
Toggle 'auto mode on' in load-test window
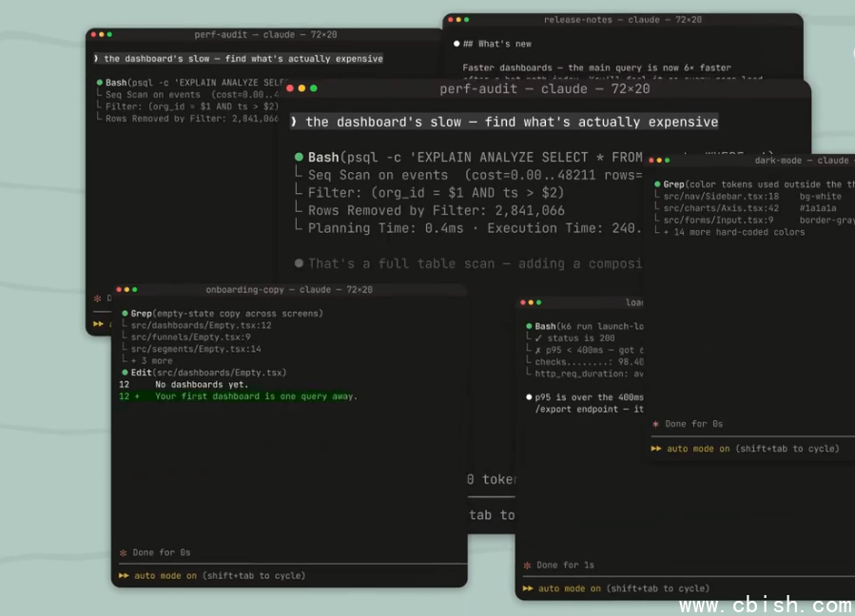[x=570, y=588]
